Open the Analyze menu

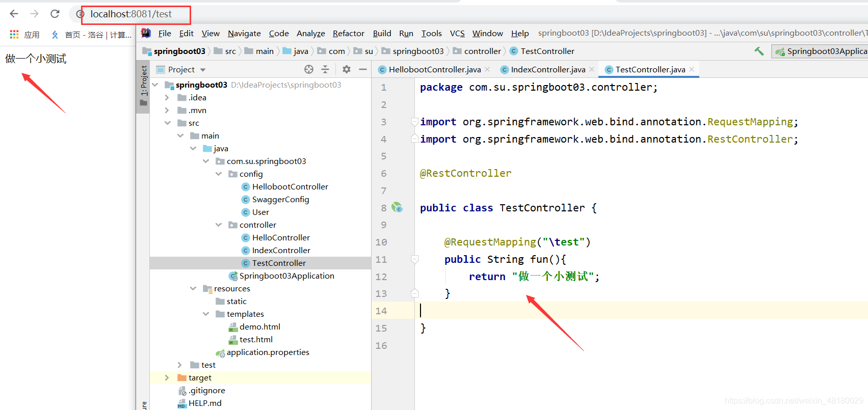tap(311, 33)
